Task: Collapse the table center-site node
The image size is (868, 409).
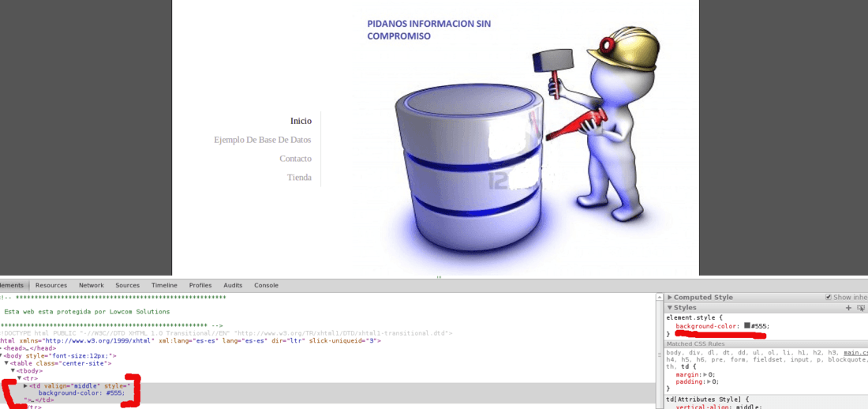Action: 6,363
